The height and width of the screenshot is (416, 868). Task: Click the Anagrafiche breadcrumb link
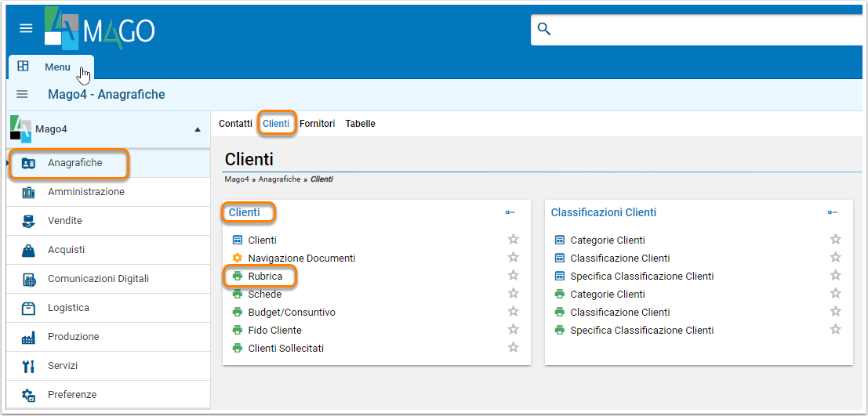279,179
